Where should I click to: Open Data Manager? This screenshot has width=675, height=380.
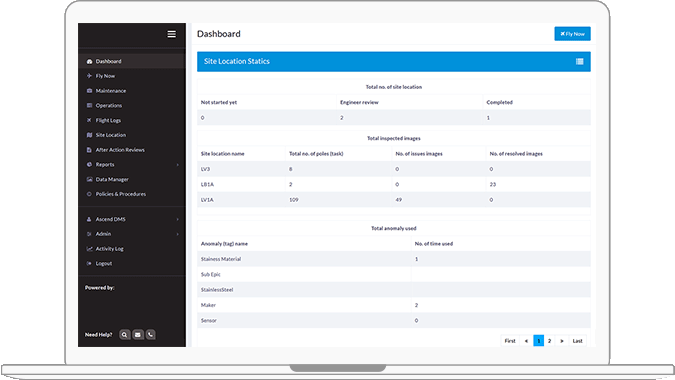132,179
